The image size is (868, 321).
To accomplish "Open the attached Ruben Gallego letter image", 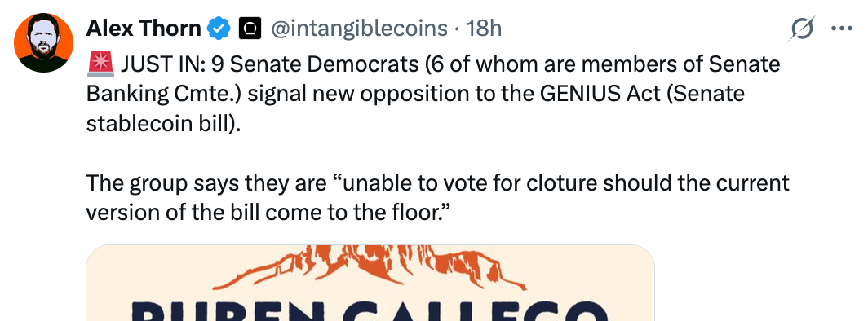I will (370, 283).
